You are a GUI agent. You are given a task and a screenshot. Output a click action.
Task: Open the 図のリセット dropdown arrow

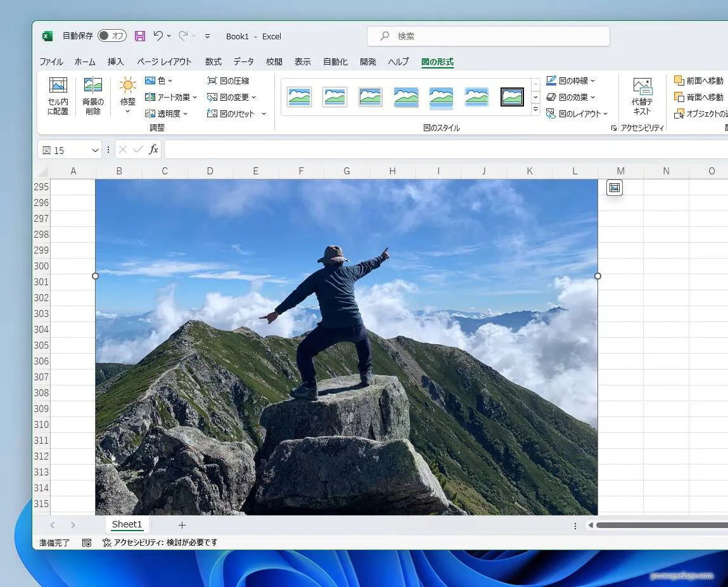(x=264, y=113)
